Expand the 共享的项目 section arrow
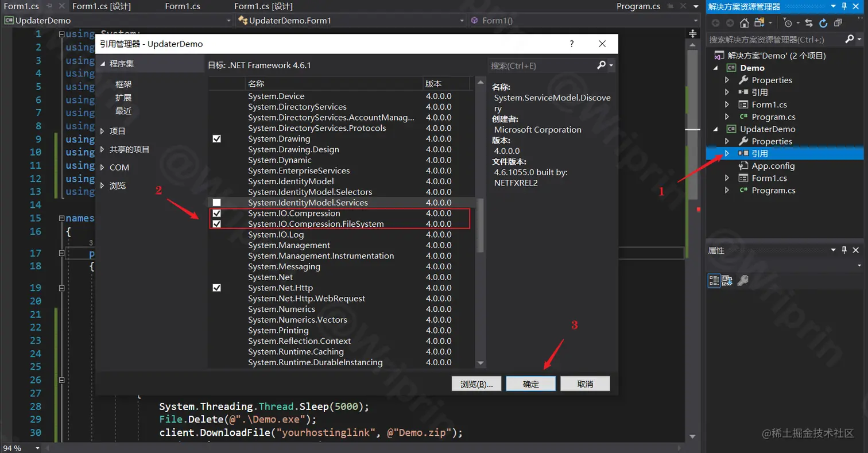Screen dimensions: 868x453 pyautogui.click(x=103, y=149)
